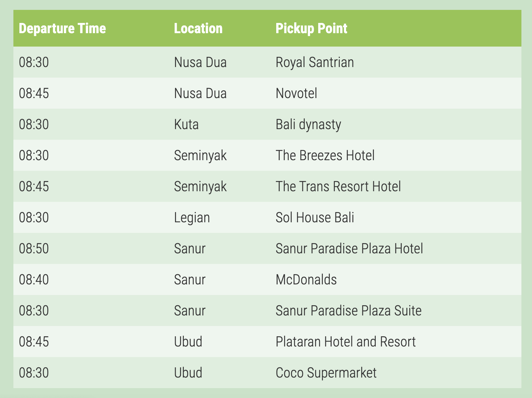The height and width of the screenshot is (398, 532).
Task: Select Sol House Bali pickup point
Action: 315,218
